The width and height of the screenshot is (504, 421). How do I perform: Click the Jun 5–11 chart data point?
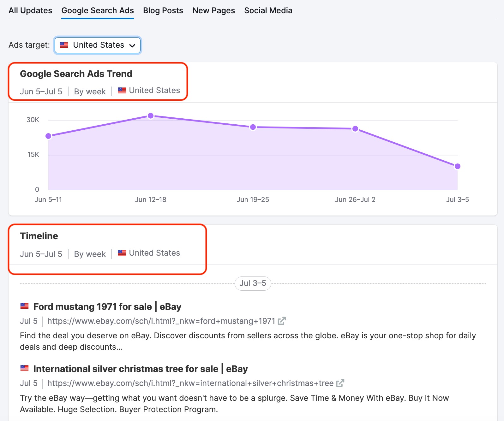48,136
